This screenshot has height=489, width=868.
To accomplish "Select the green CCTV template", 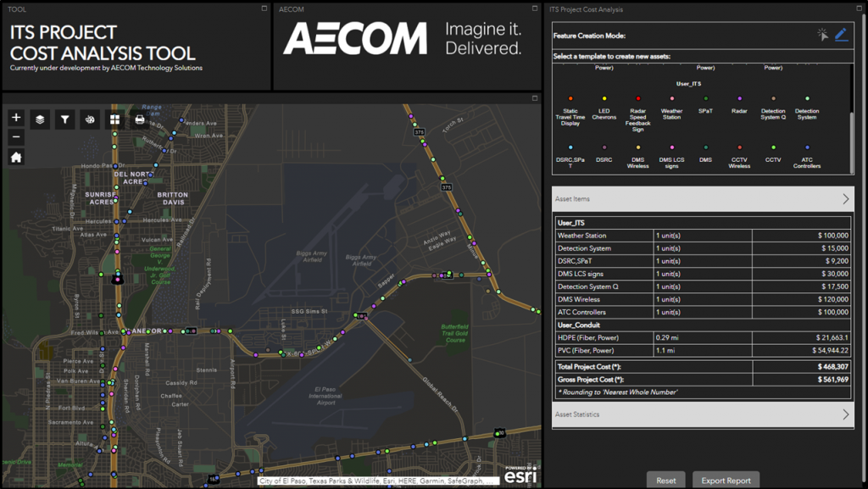I will [773, 154].
